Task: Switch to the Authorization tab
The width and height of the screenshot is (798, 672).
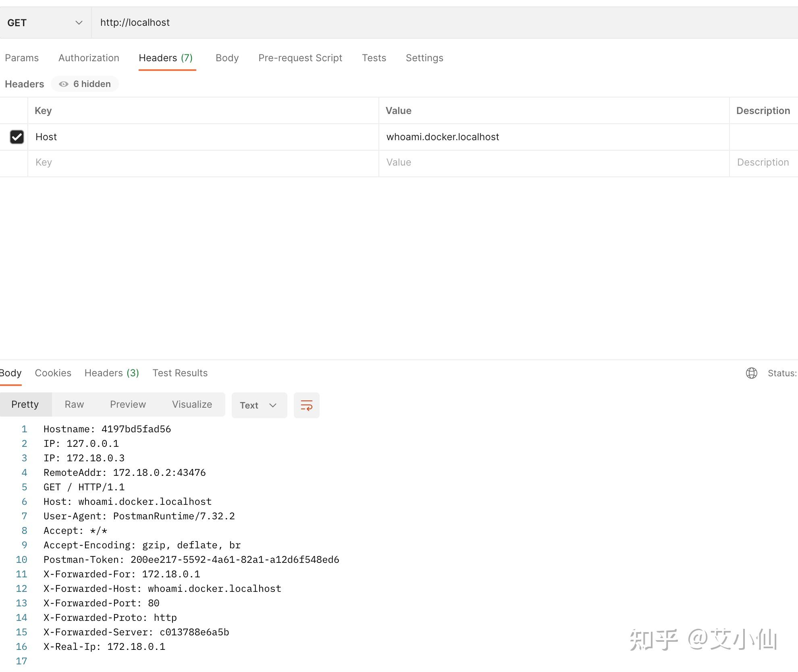Action: click(x=88, y=58)
